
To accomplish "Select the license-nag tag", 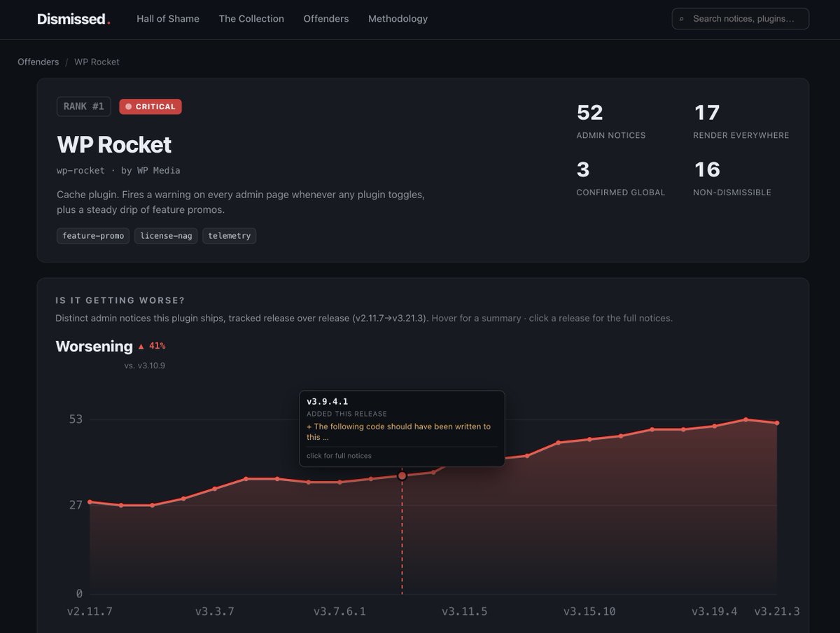I will (166, 236).
